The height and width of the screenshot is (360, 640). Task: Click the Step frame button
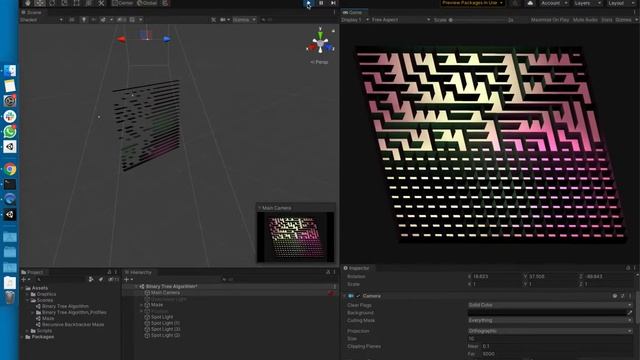[333, 3]
